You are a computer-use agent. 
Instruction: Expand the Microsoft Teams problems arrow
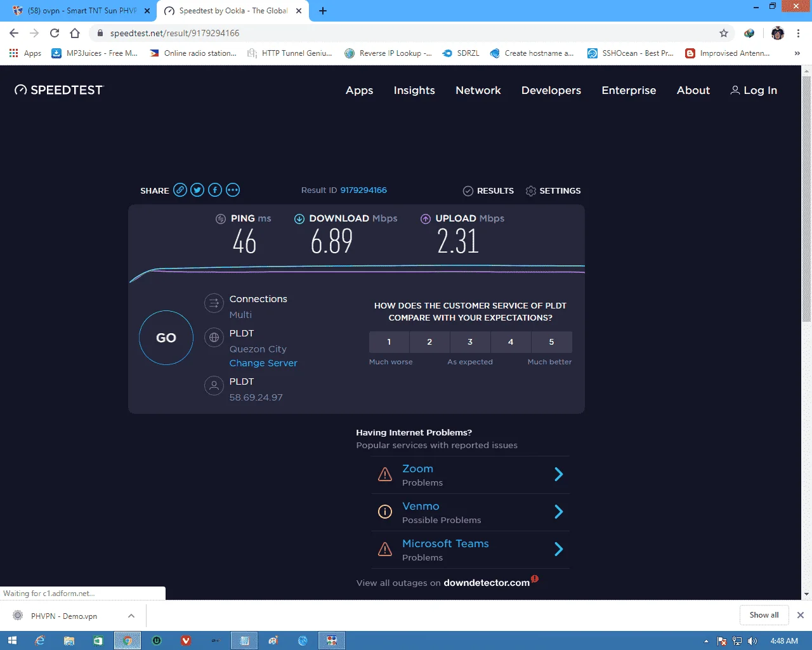tap(559, 549)
